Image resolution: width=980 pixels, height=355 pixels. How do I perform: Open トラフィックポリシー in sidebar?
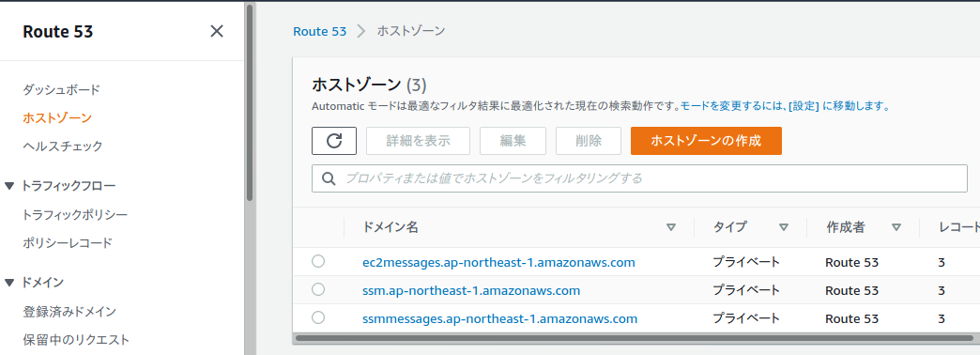pyautogui.click(x=75, y=214)
